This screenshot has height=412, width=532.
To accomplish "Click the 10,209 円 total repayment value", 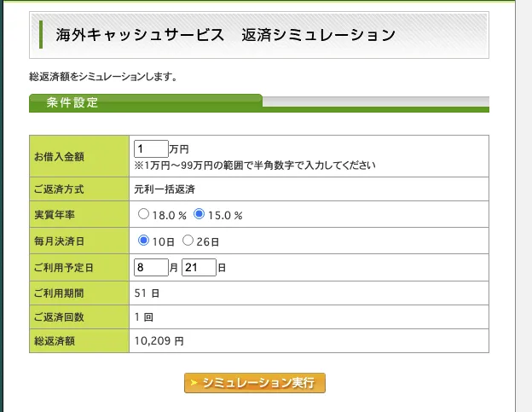I will pos(159,340).
